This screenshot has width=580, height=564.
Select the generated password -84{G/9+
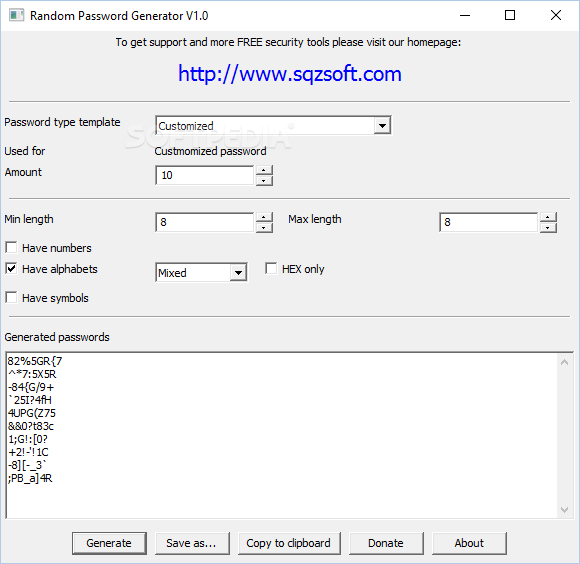coord(31,387)
